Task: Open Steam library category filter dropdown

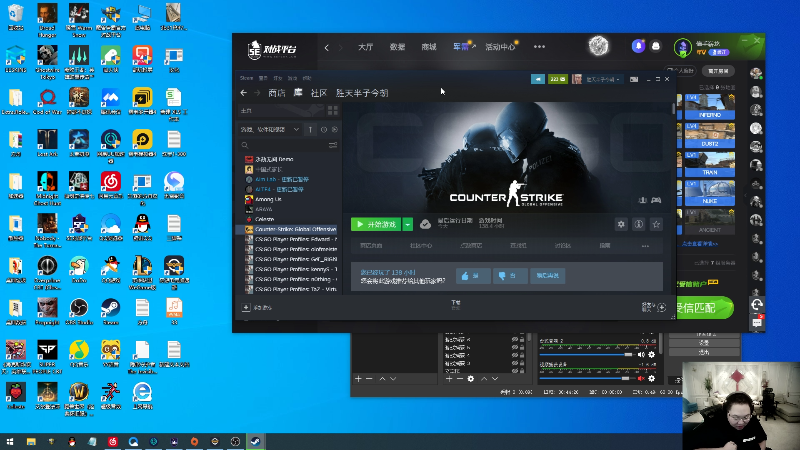Action: [270, 130]
